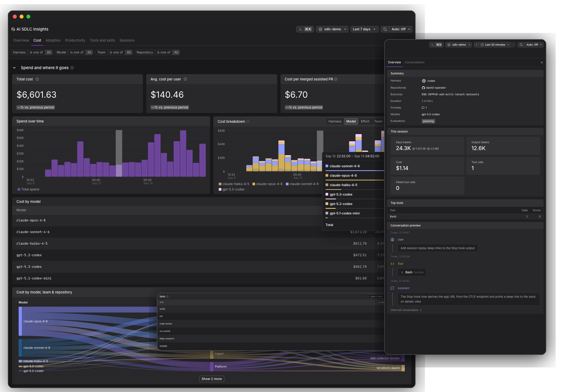
Task: Open the Auto: Off dropdown in main window
Action: click(400, 29)
